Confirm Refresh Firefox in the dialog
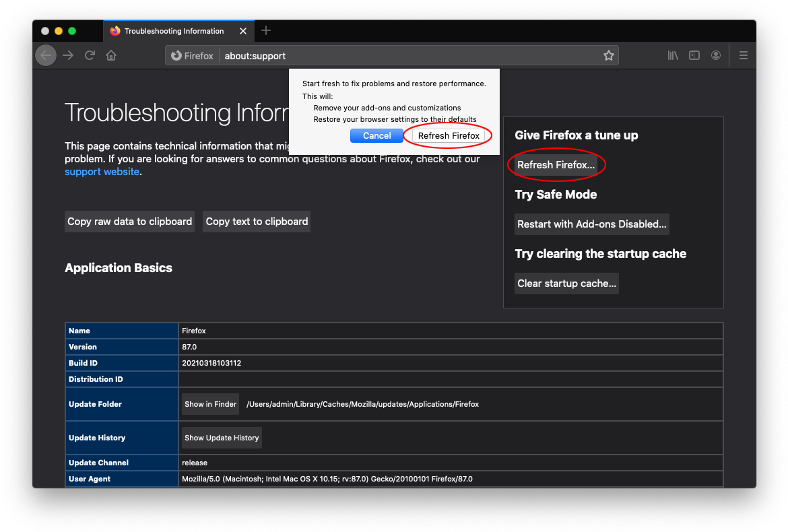This screenshot has height=532, width=788. pyautogui.click(x=449, y=135)
